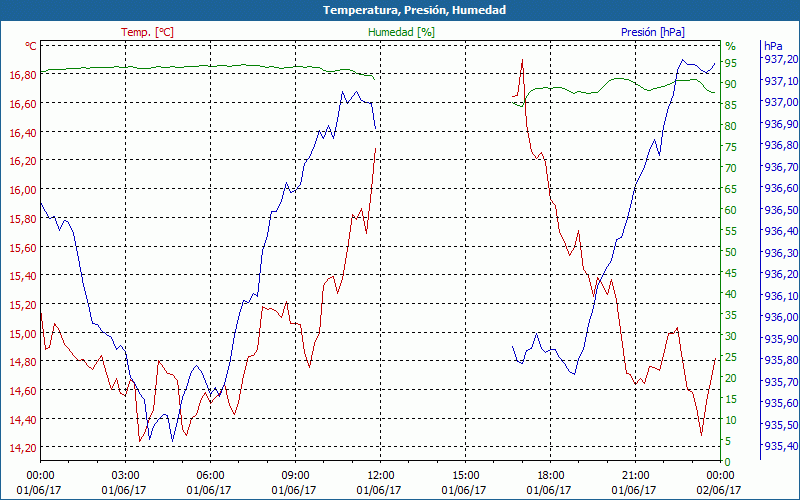The width and height of the screenshot is (800, 500).
Task: Click the 15,20 temperature axis value
Action: point(23,305)
